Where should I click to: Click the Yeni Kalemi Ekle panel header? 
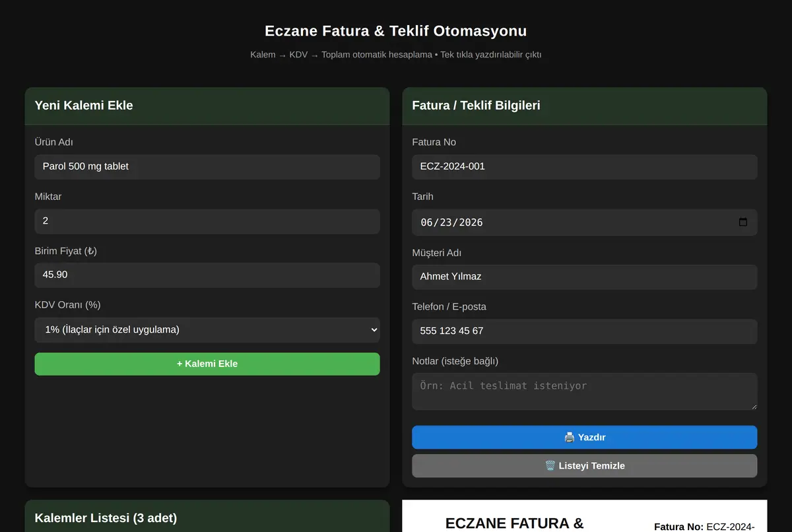(207, 106)
